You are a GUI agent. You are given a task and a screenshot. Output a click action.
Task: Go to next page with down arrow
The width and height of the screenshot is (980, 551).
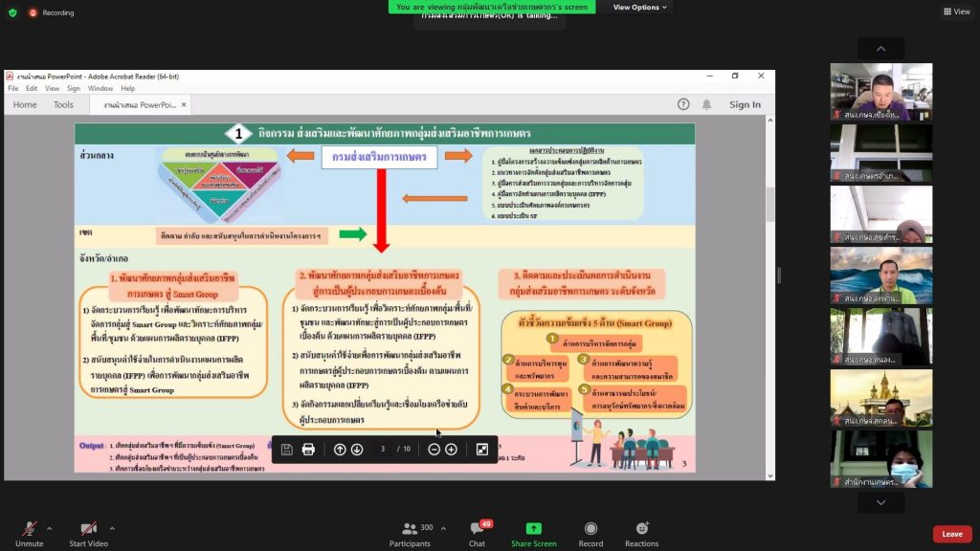pyautogui.click(x=357, y=450)
